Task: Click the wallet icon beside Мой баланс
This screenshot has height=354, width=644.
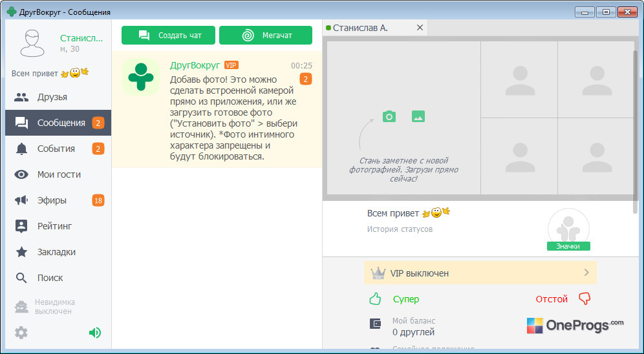Action: point(376,324)
